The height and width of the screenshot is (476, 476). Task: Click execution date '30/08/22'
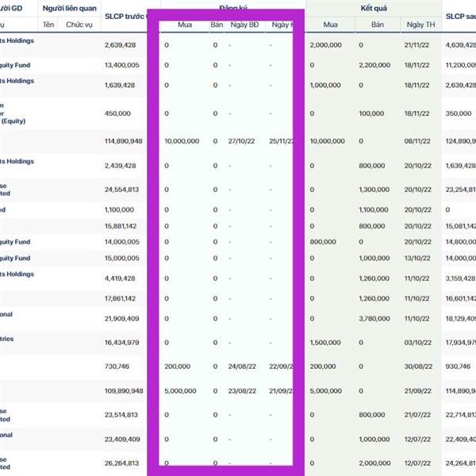[418, 367]
